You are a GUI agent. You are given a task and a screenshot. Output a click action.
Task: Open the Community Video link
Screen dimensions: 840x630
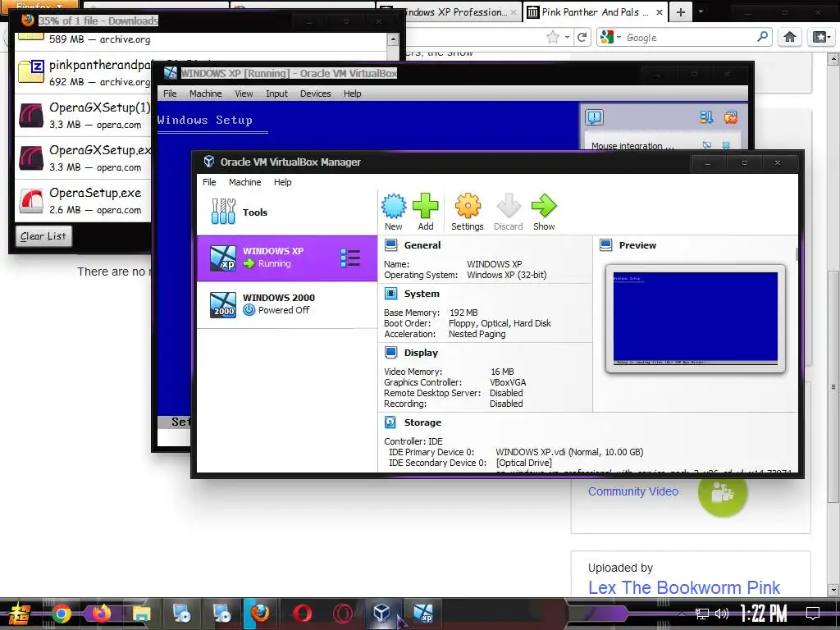[632, 491]
